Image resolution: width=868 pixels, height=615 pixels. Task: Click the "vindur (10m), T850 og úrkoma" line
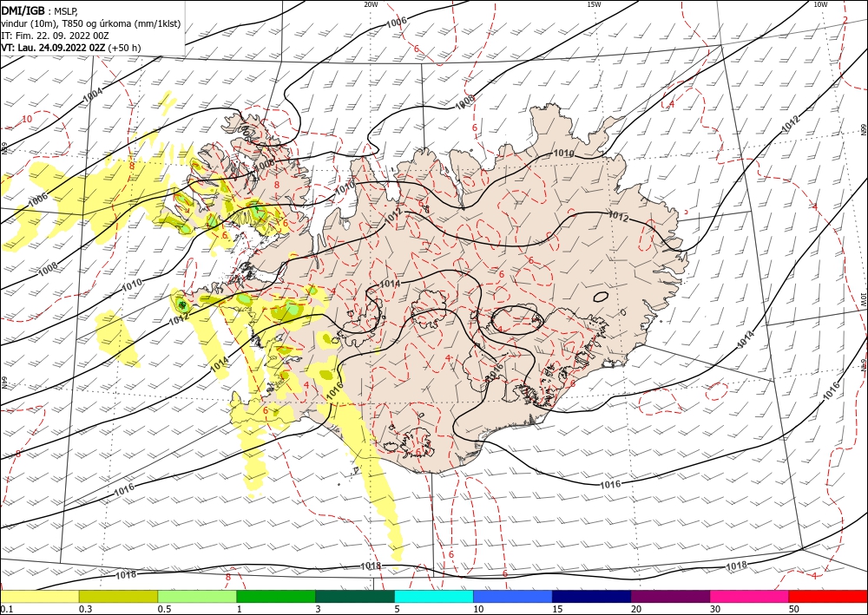[91, 23]
